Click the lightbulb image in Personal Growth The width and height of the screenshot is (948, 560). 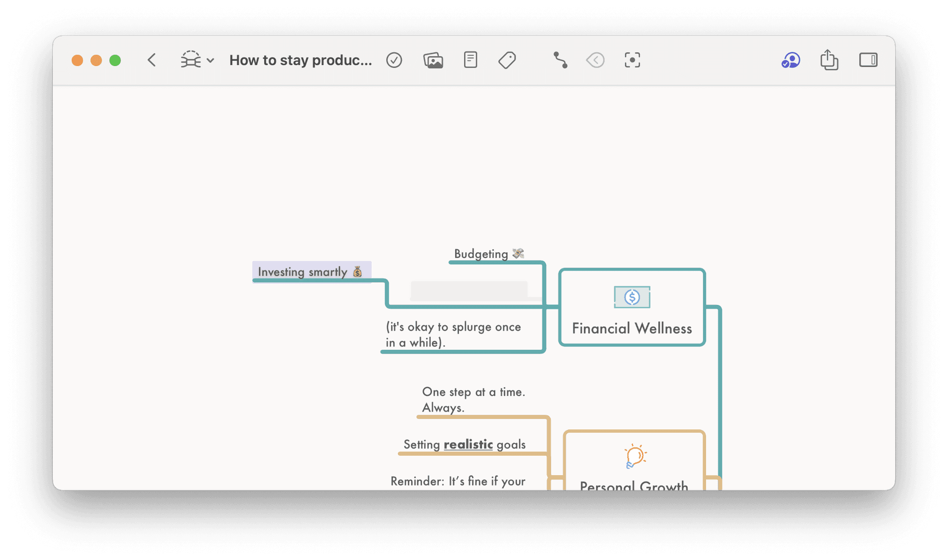634,456
